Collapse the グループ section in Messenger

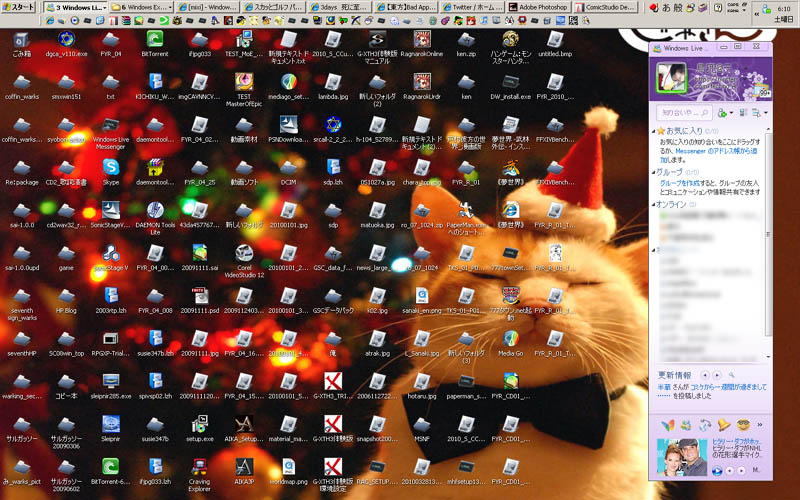point(654,172)
